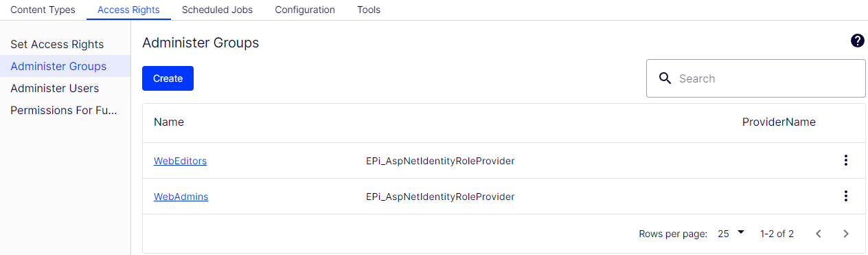The height and width of the screenshot is (255, 868).
Task: Open the help question mark icon
Action: [857, 41]
